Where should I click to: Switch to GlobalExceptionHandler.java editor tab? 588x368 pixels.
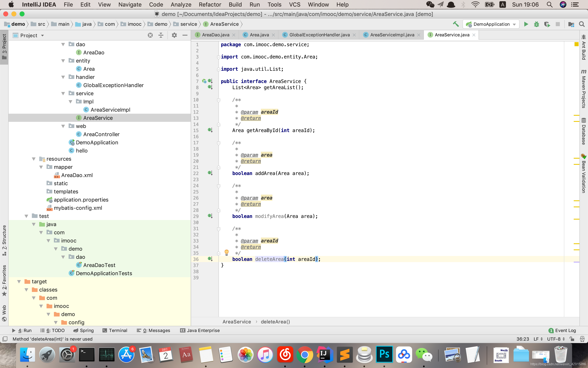[319, 35]
